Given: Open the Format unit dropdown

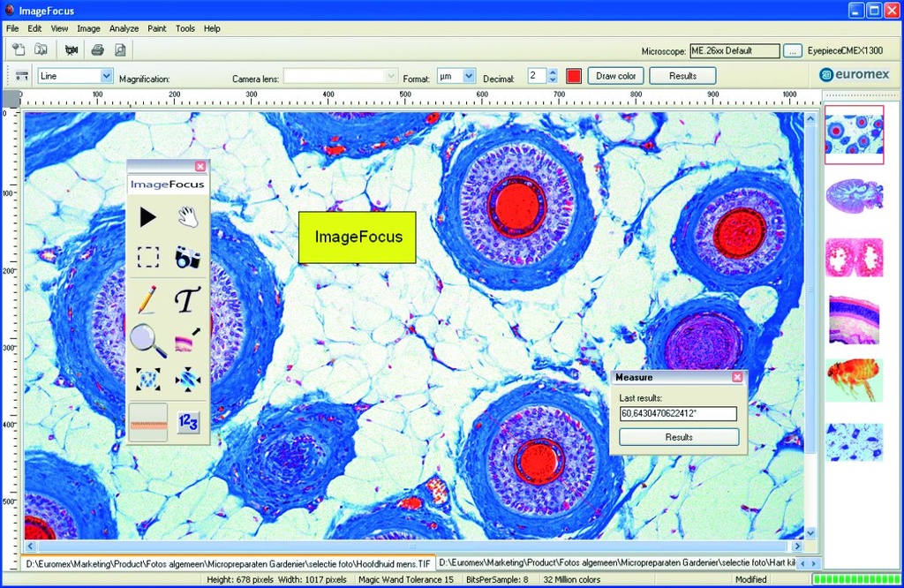Looking at the screenshot, I should coord(469,76).
